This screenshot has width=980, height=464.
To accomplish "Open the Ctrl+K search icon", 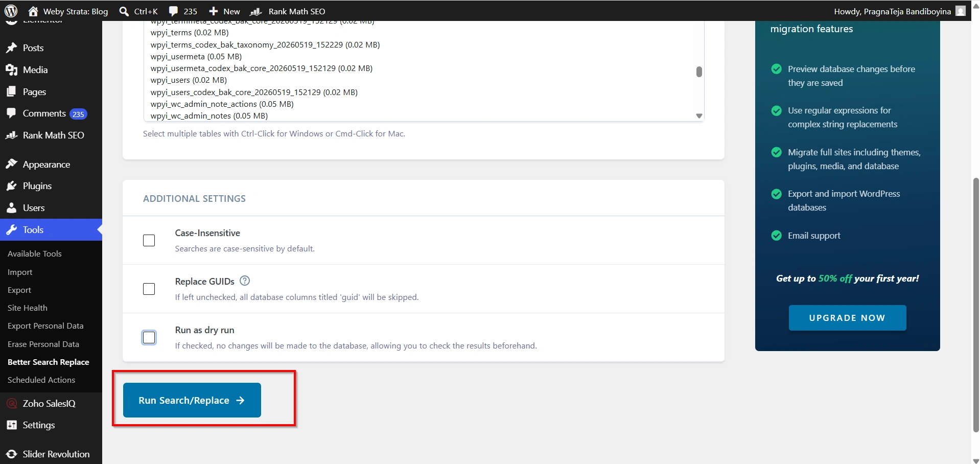I will pyautogui.click(x=124, y=11).
